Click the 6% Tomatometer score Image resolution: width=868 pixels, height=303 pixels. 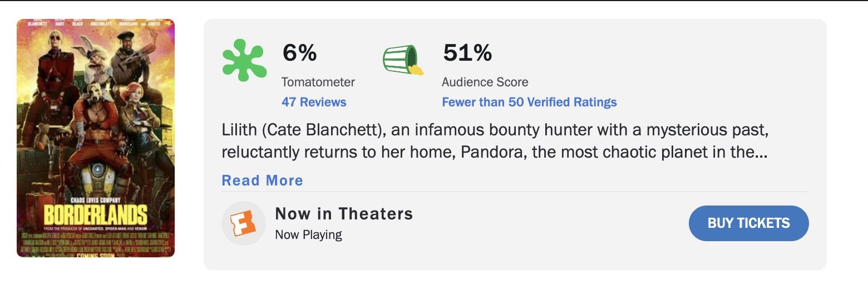299,53
